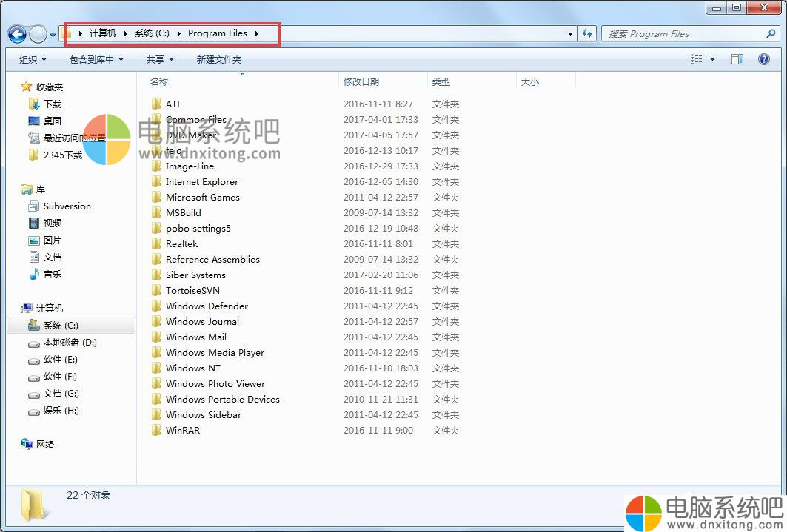Select the Siber Systems folder icon
The height and width of the screenshot is (532, 787).
[157, 275]
